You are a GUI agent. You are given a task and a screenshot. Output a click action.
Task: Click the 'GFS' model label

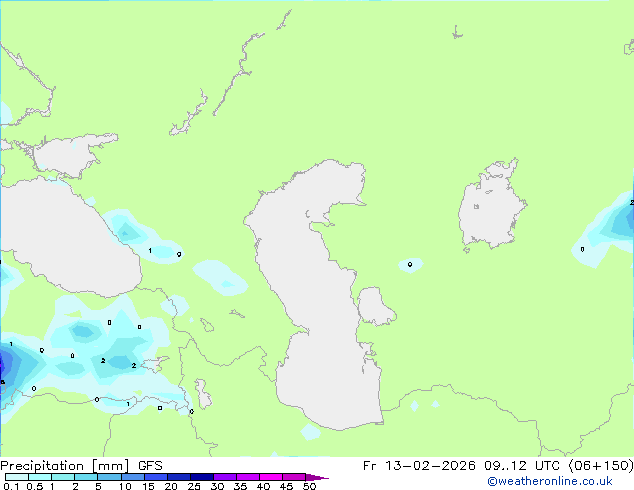(x=150, y=466)
